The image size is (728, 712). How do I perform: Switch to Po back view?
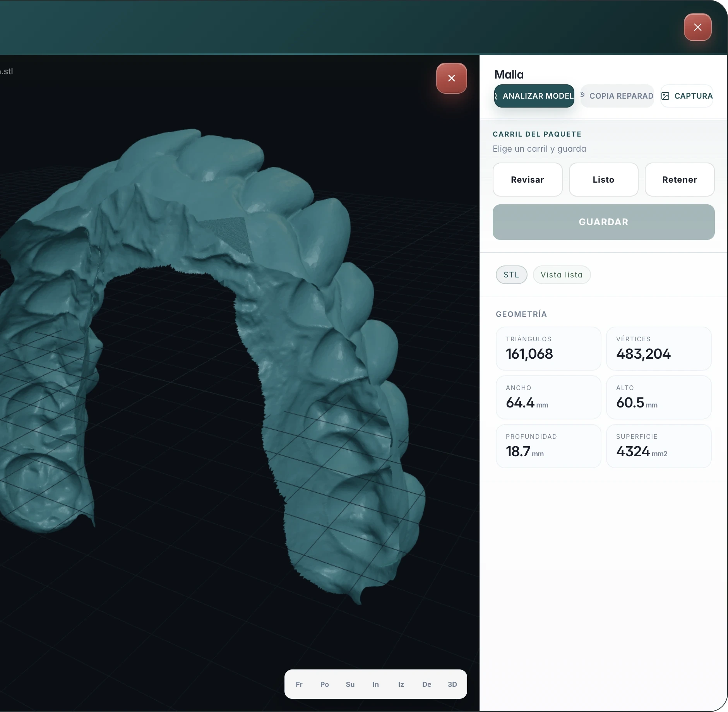pos(324,684)
